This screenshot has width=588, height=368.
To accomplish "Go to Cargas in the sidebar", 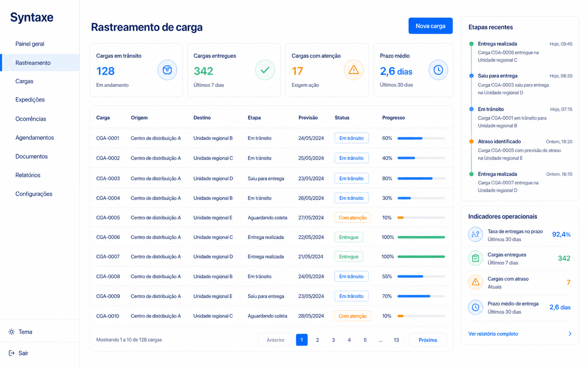I will 24,81.
